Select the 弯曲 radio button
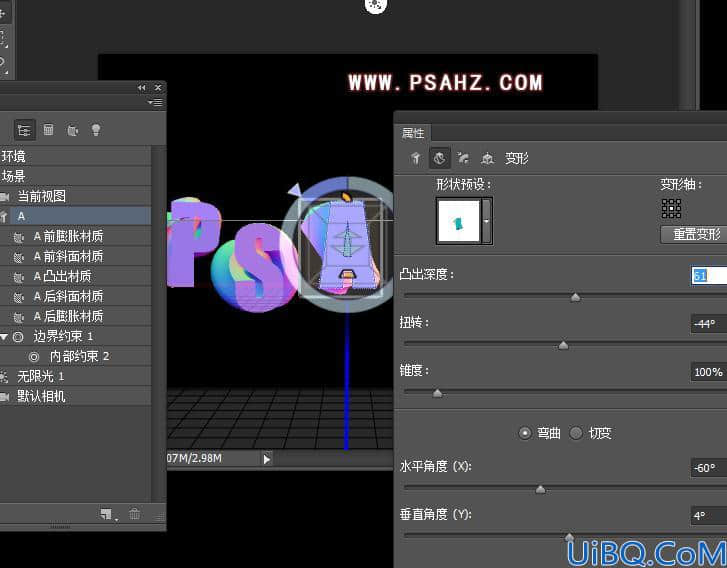This screenshot has height=568, width=727. [x=525, y=433]
